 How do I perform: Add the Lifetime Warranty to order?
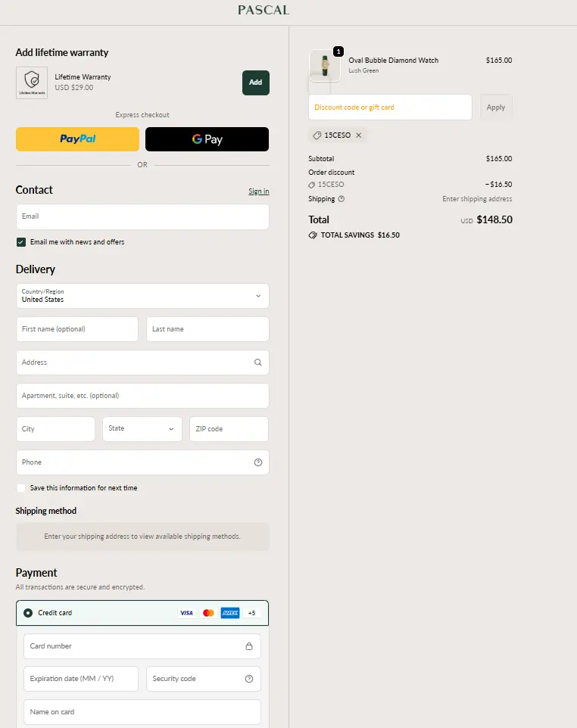255,82
